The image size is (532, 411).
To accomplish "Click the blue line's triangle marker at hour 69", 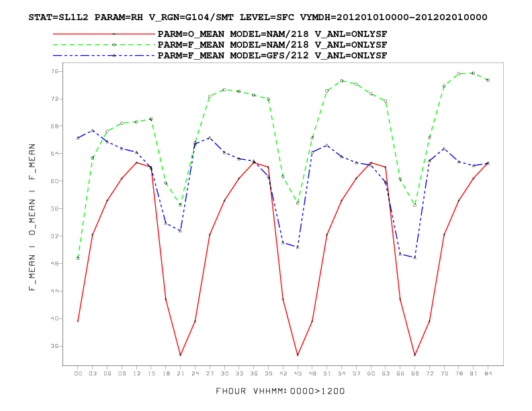I will click(415, 258).
